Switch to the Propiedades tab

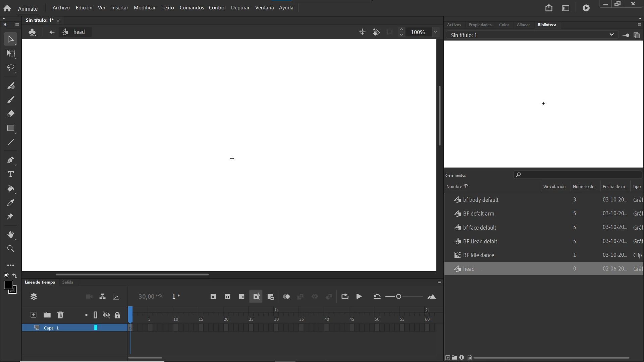[480, 25]
